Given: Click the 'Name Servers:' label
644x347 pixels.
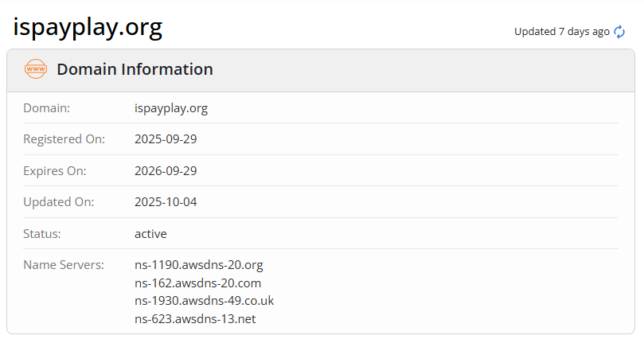Looking at the screenshot, I should click(x=64, y=264).
